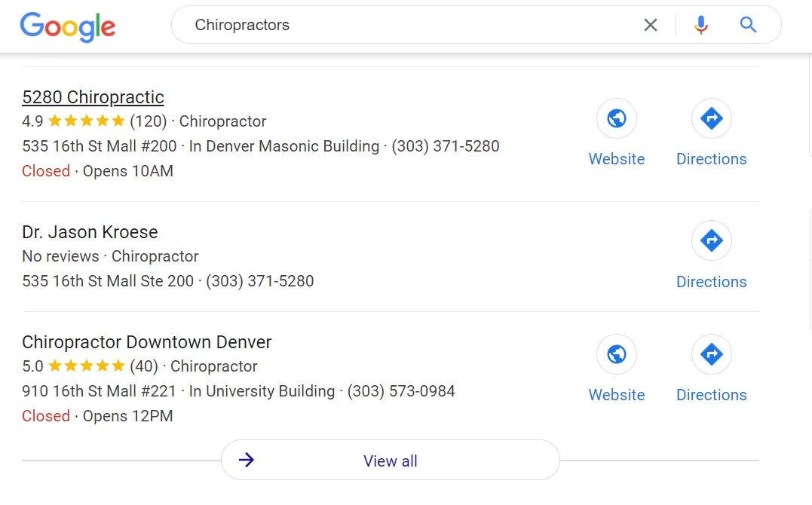Viewport: 812px width, 505px height.
Task: Click the arrow in View all
Action: [246, 461]
